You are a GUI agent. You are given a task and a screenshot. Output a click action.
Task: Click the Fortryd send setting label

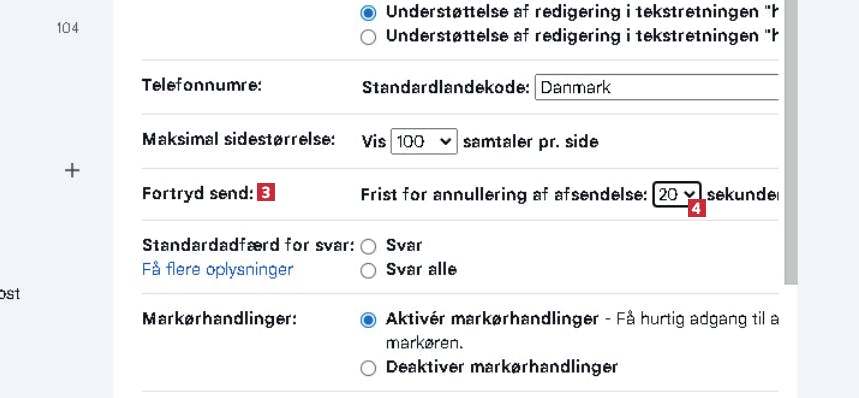click(x=198, y=193)
